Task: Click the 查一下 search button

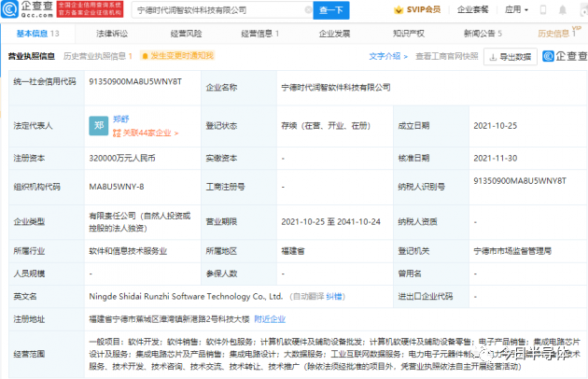Action: [331, 10]
